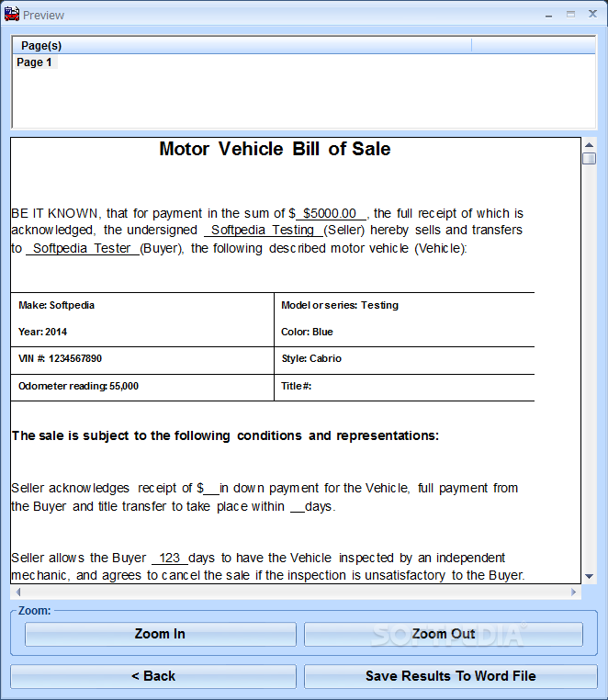Click the horizontal scrollbar left arrow
608x700 pixels.
pos(18,592)
